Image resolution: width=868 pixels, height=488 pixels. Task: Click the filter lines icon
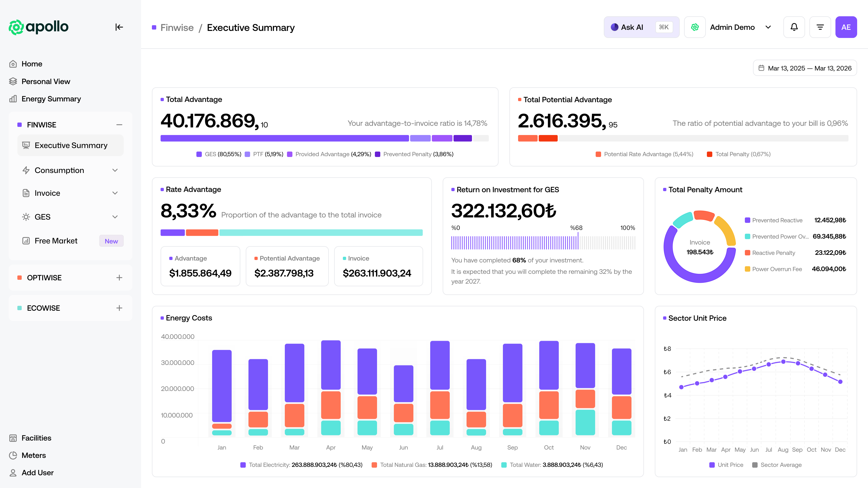click(x=820, y=27)
